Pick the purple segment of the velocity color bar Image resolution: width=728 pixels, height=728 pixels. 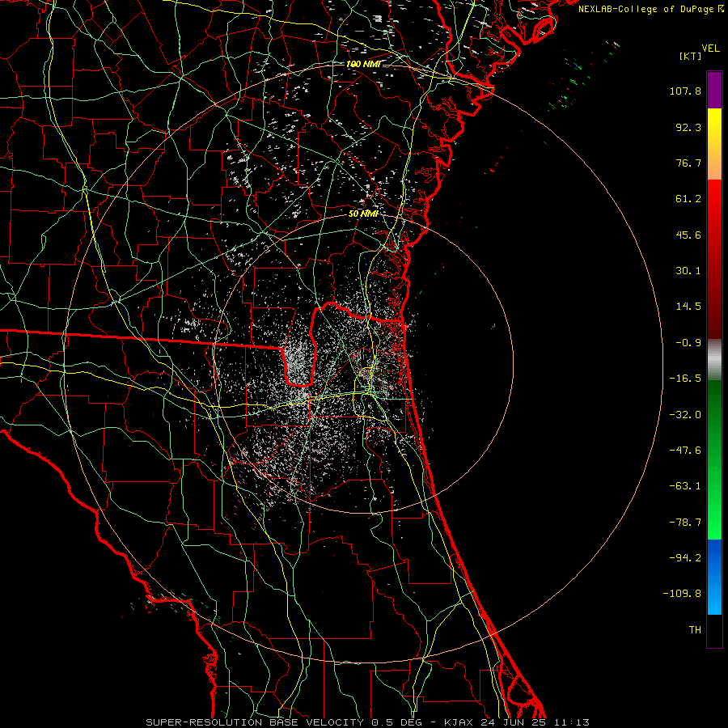click(x=714, y=90)
